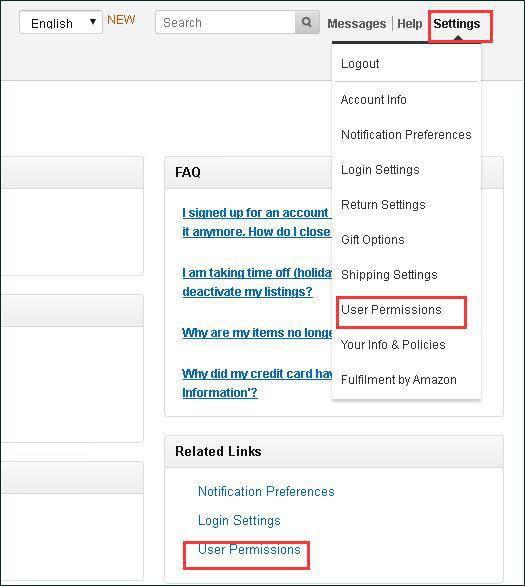Open Your Info & Policies entry
525x586 pixels.
[x=393, y=345]
